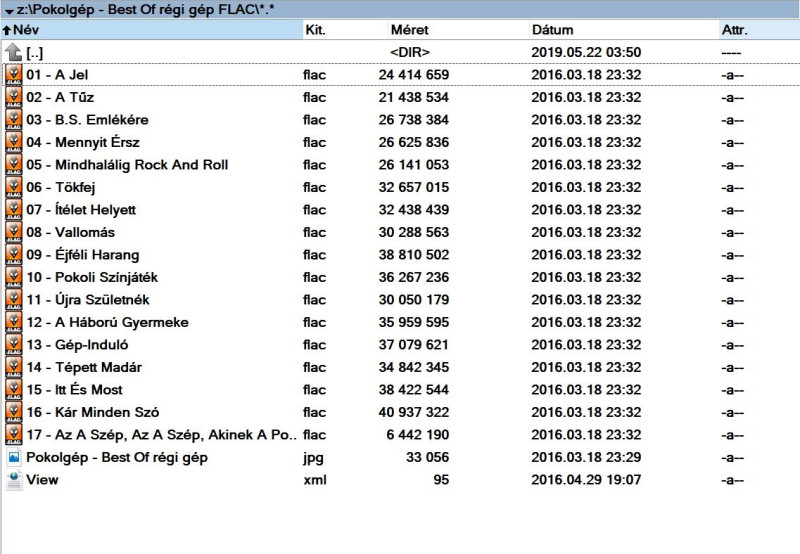Screen dimensions: 800x554
Task: Click FLAC icon of track 17 Az A Szép
Action: (14, 434)
